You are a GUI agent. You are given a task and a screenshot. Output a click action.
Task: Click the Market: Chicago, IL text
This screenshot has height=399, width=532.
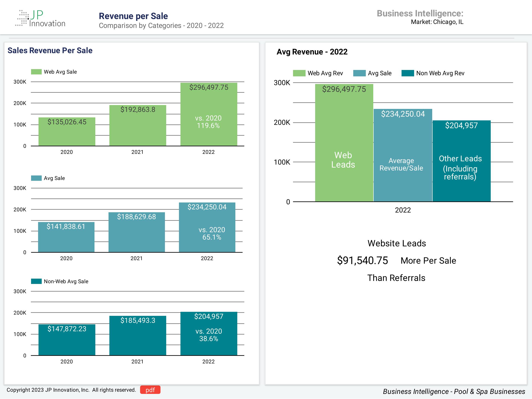pyautogui.click(x=437, y=22)
